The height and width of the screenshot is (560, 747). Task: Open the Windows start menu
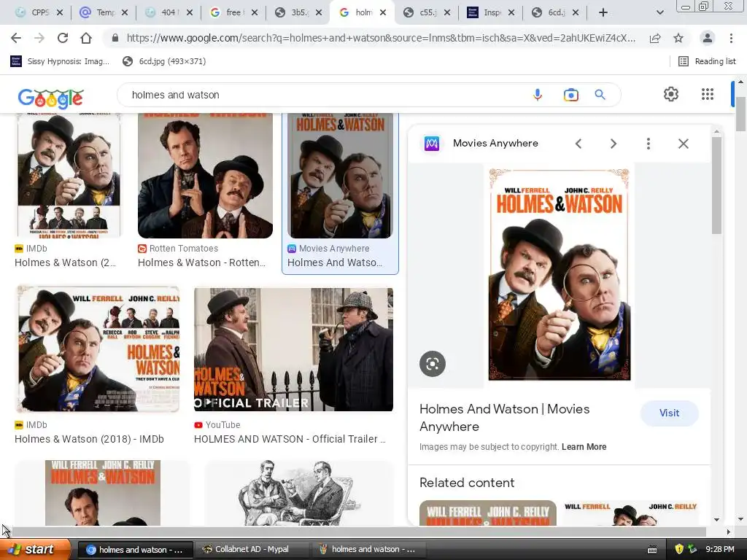(35, 549)
